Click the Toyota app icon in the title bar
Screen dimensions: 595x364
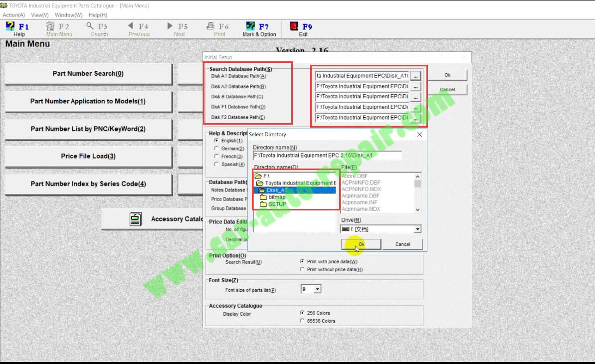(x=4, y=5)
